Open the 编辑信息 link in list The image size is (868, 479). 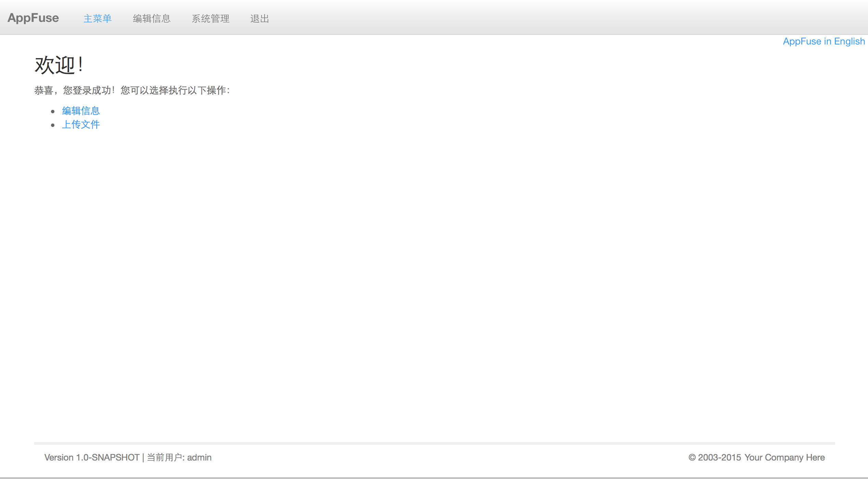[81, 111]
